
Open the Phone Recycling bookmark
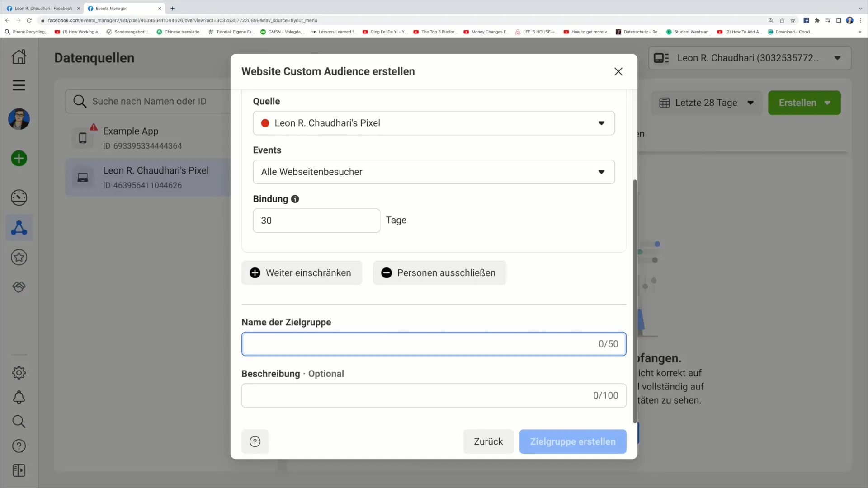27,32
